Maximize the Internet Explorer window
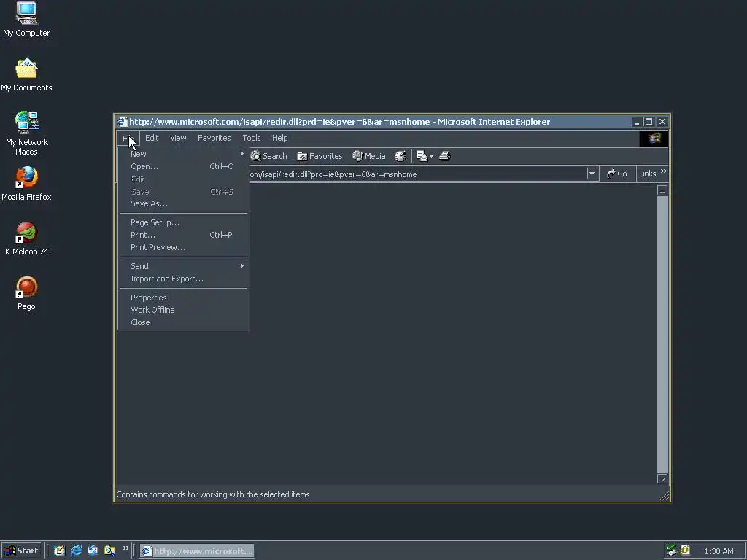 (x=649, y=122)
